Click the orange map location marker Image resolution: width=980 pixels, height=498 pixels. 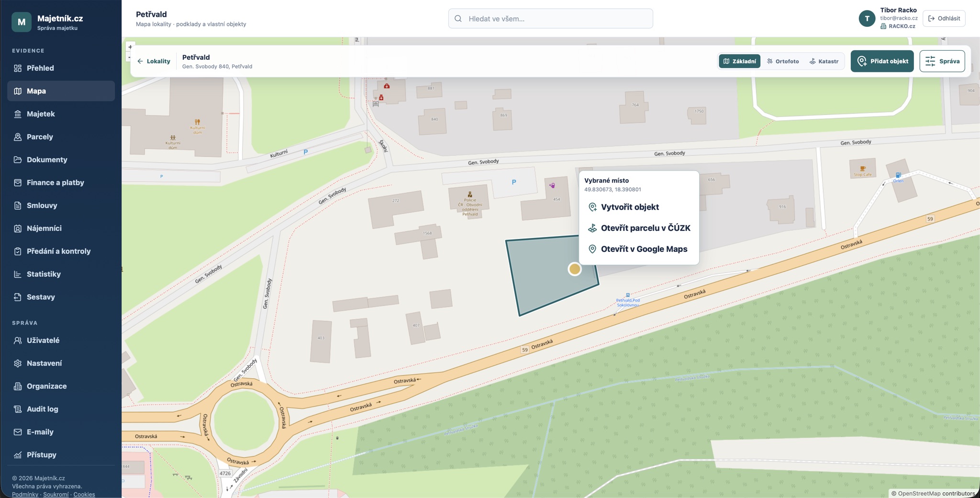[574, 269]
